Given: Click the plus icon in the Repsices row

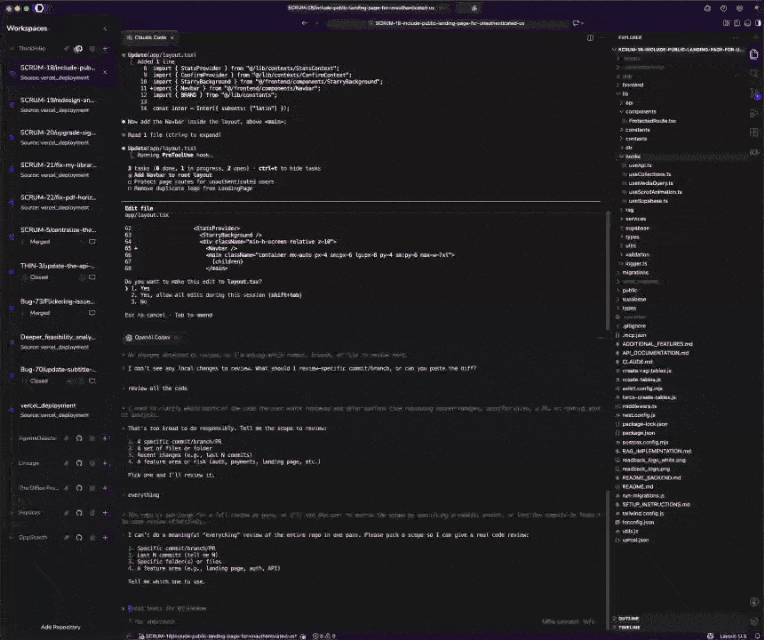Looking at the screenshot, I should [x=105, y=512].
